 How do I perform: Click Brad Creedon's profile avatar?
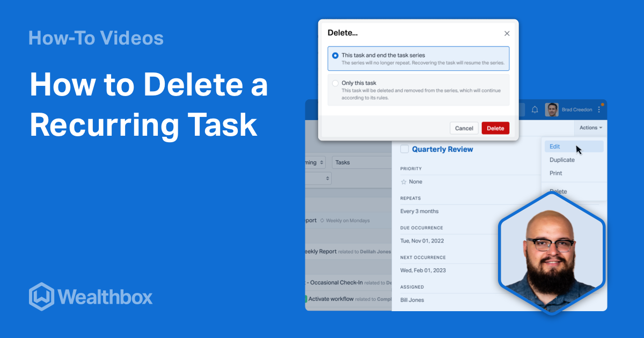[552, 109]
